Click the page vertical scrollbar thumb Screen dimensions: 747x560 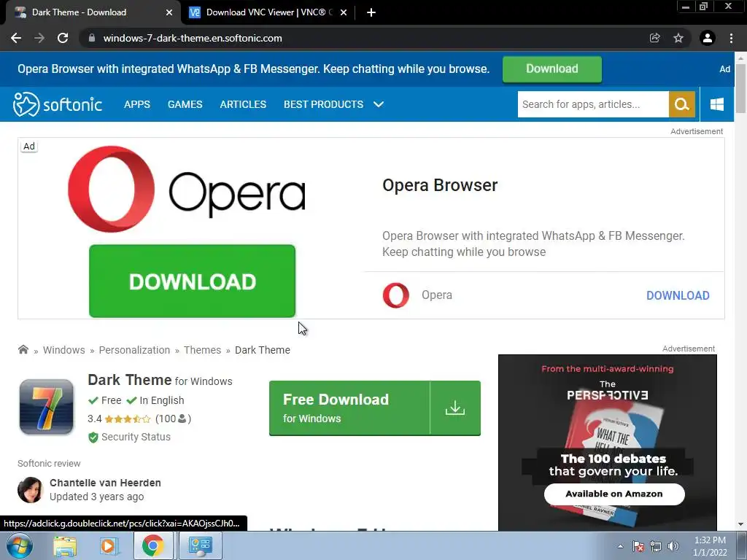741,88
